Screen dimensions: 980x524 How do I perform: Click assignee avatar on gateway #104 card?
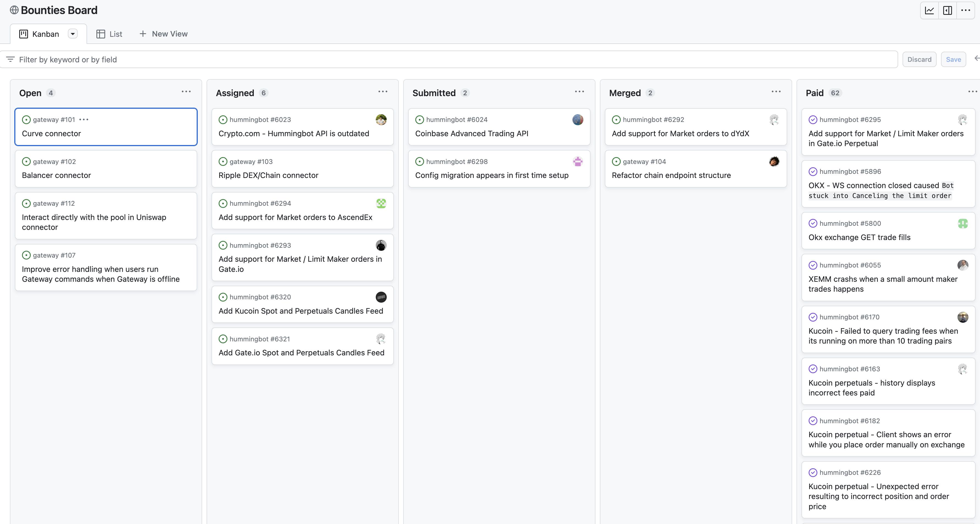[774, 161]
